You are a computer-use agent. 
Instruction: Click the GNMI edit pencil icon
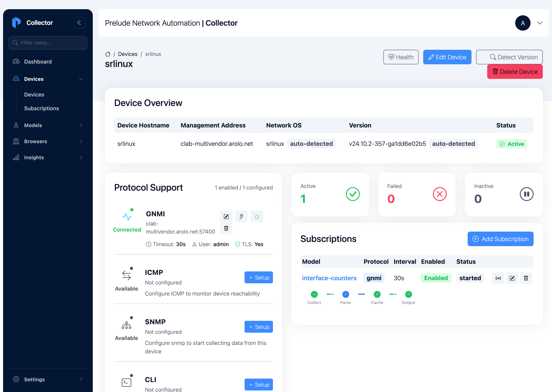(x=226, y=216)
